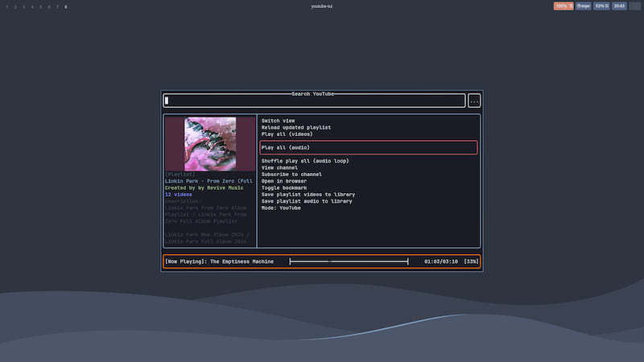The height and width of the screenshot is (362, 644).
Task: Switch to workspace 2 in top bar
Action: pyautogui.click(x=15, y=7)
